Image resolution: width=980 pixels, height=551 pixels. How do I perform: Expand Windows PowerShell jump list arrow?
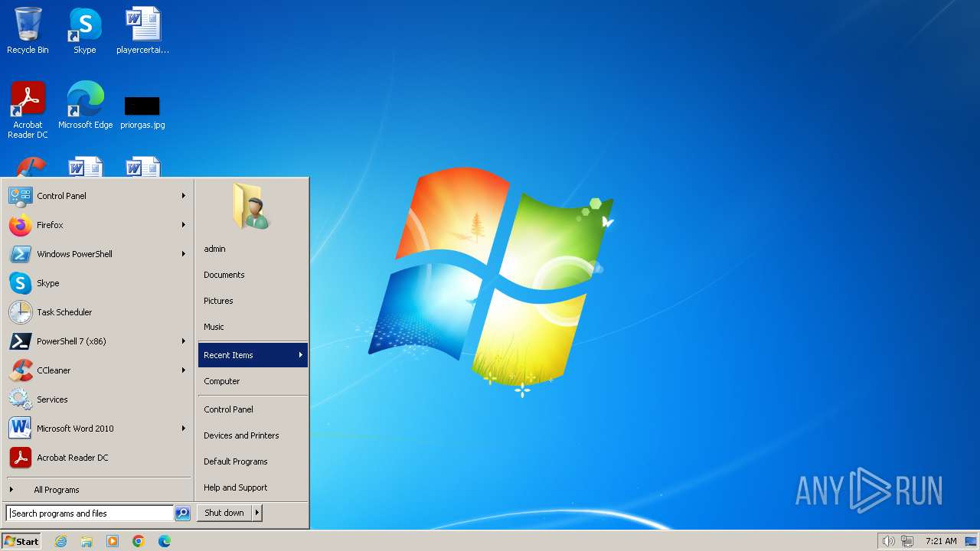point(184,254)
